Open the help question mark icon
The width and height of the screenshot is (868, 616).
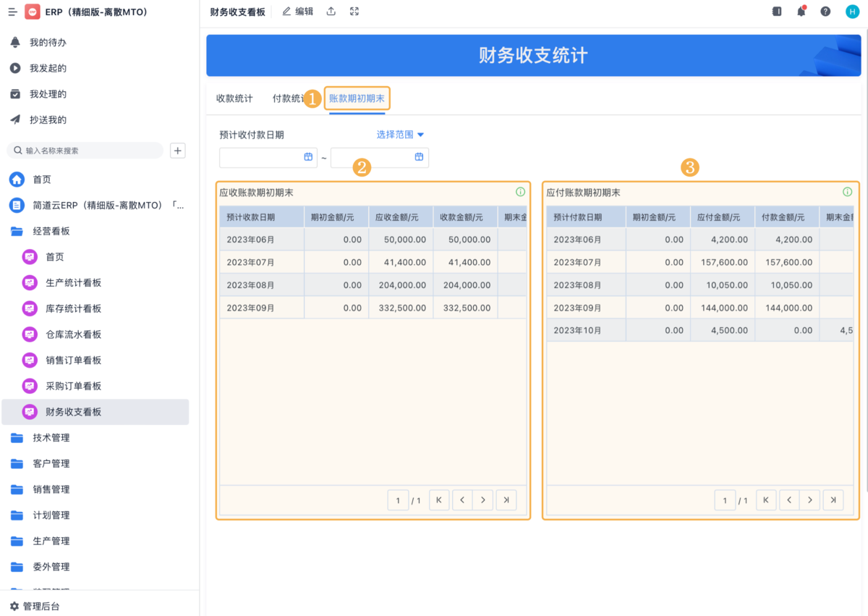coord(825,12)
